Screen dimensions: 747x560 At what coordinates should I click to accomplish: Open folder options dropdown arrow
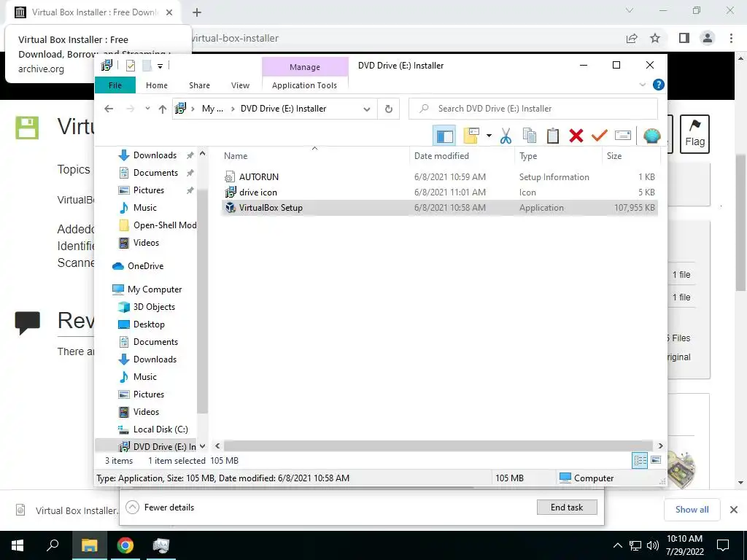pyautogui.click(x=489, y=136)
